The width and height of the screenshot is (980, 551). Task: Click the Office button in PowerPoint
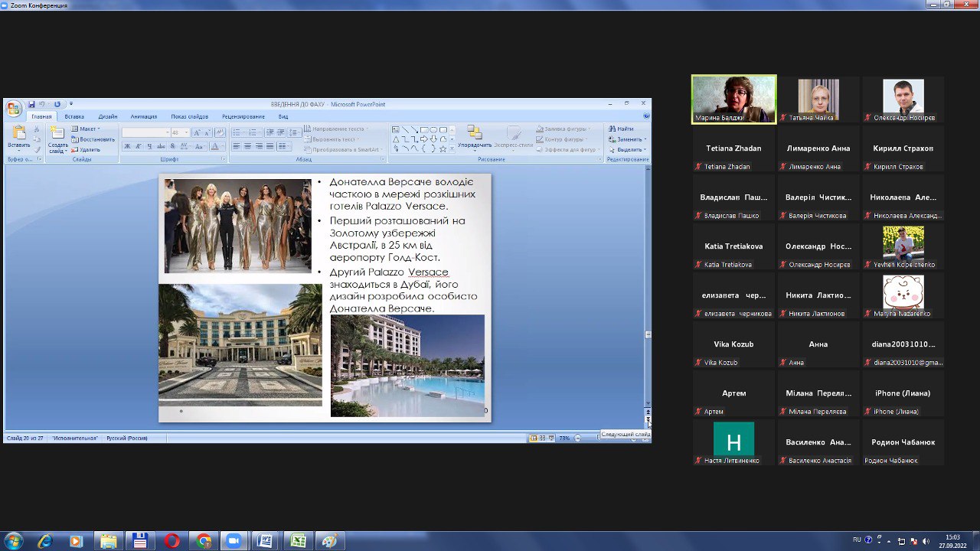pyautogui.click(x=14, y=108)
